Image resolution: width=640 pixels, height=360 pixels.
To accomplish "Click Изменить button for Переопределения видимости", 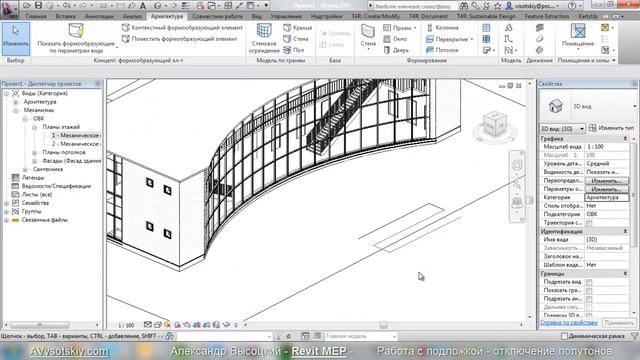I will [x=607, y=180].
